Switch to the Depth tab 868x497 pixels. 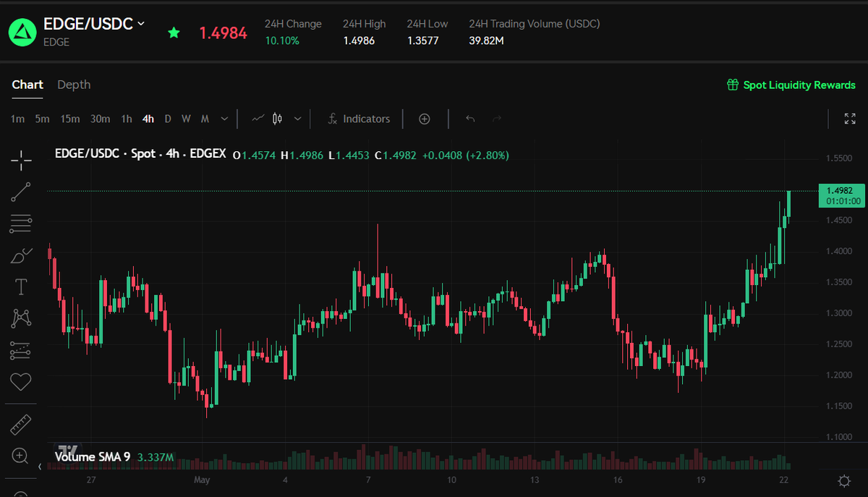pos(74,85)
